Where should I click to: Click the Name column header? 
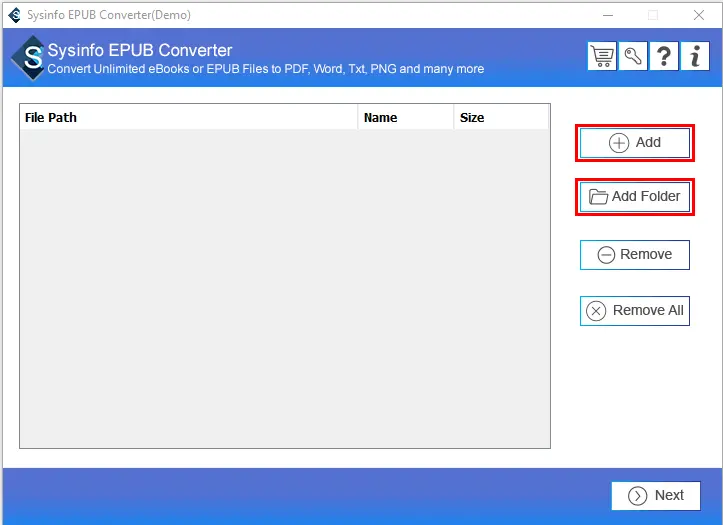coord(406,118)
